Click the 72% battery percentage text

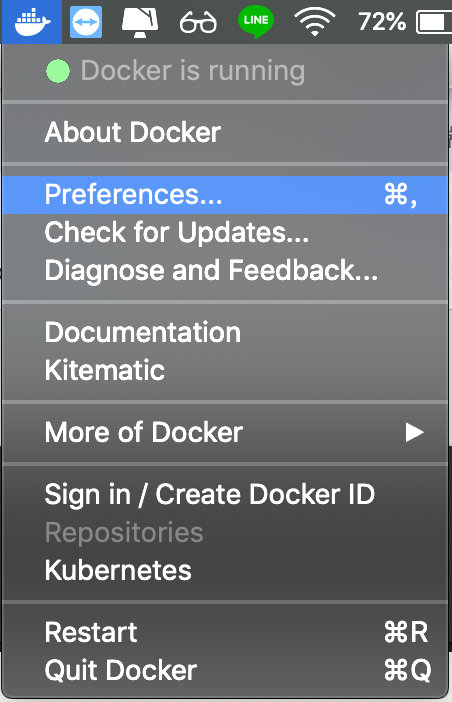coord(382,21)
